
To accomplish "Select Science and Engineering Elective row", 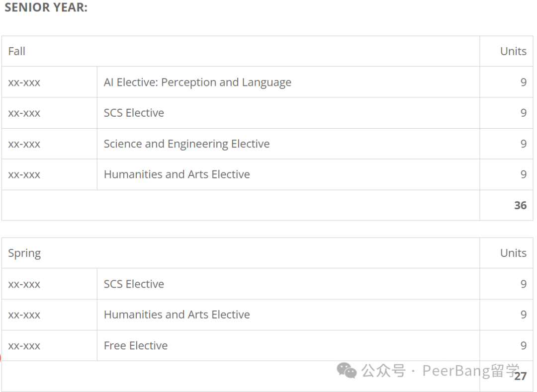I will 267,144.
